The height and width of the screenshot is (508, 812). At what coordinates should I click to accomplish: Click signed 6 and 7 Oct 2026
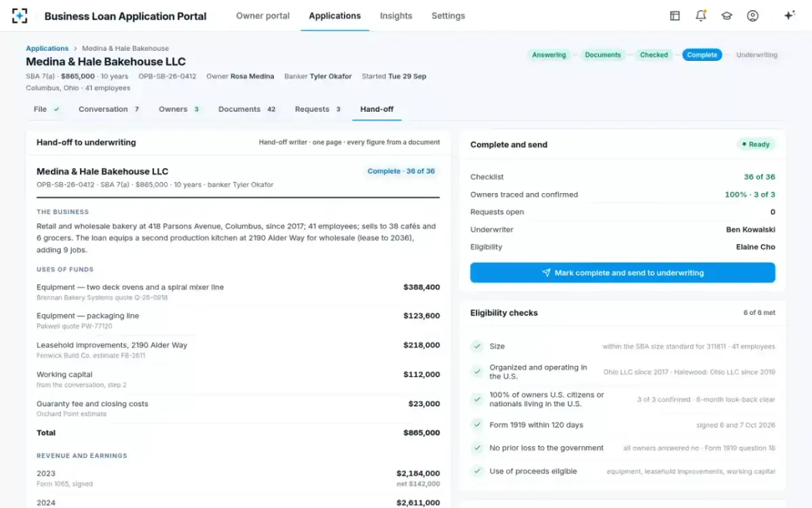click(736, 425)
